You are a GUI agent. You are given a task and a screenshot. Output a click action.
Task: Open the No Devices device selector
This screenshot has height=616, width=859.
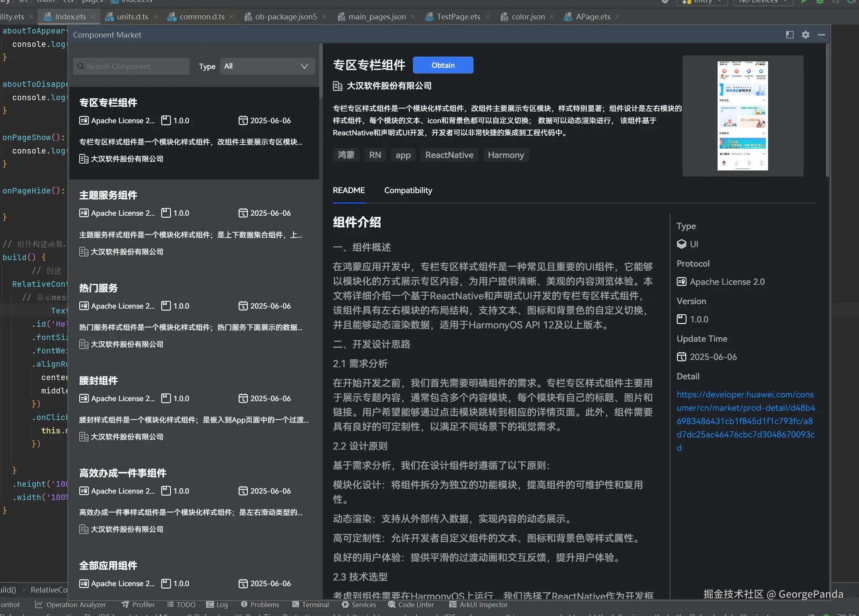tap(762, 2)
